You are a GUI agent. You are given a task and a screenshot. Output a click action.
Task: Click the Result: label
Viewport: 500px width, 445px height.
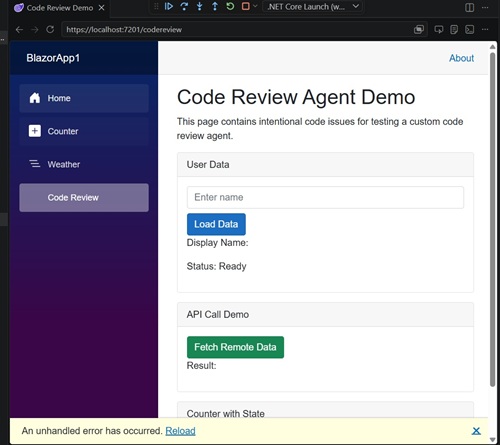201,366
